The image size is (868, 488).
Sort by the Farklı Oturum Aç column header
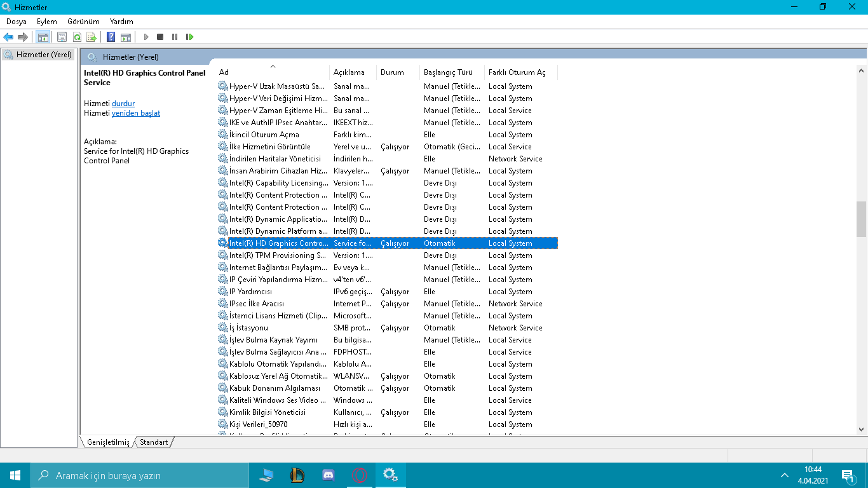pyautogui.click(x=521, y=72)
